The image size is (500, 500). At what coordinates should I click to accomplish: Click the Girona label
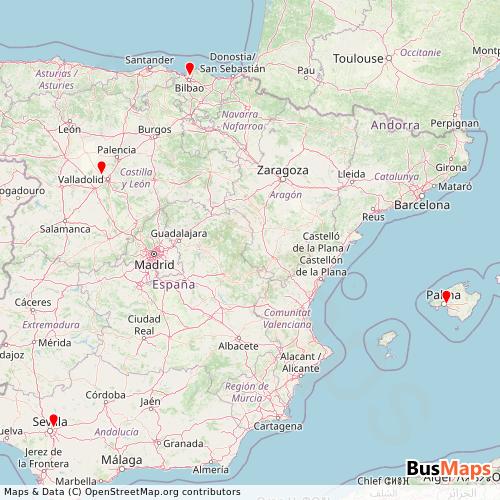click(451, 168)
